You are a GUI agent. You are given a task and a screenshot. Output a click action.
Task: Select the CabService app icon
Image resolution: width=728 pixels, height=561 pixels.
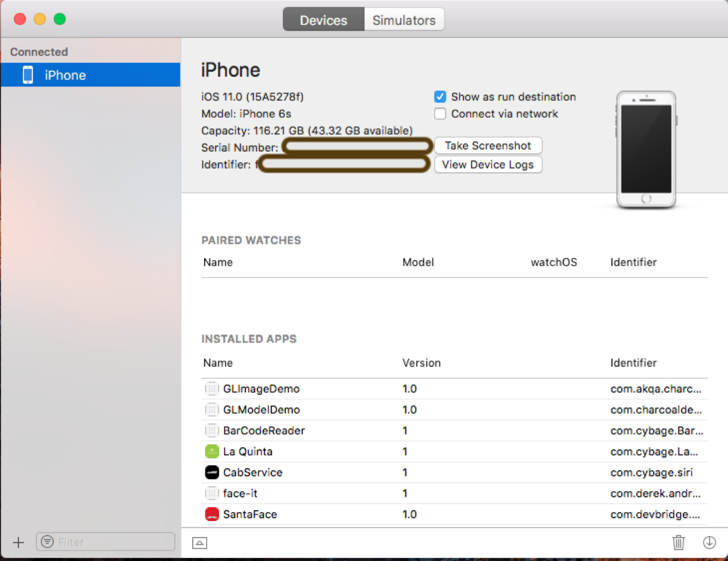click(212, 472)
